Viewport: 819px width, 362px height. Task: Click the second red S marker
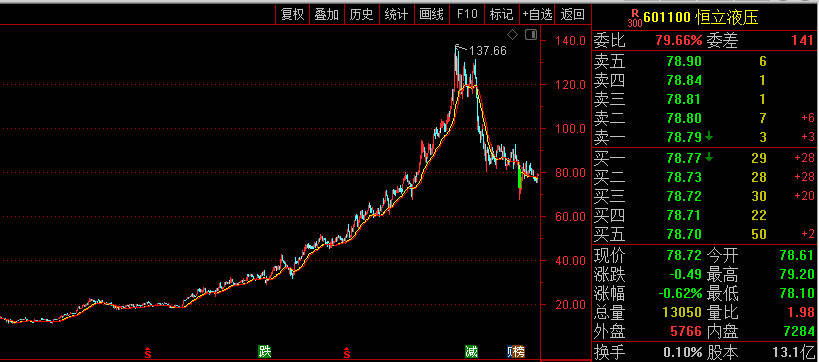click(x=346, y=352)
